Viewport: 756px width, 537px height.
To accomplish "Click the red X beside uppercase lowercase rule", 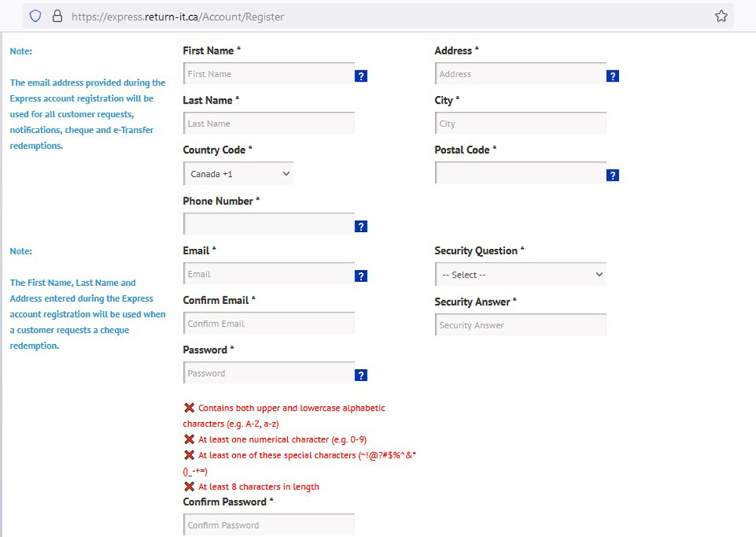I will point(189,408).
